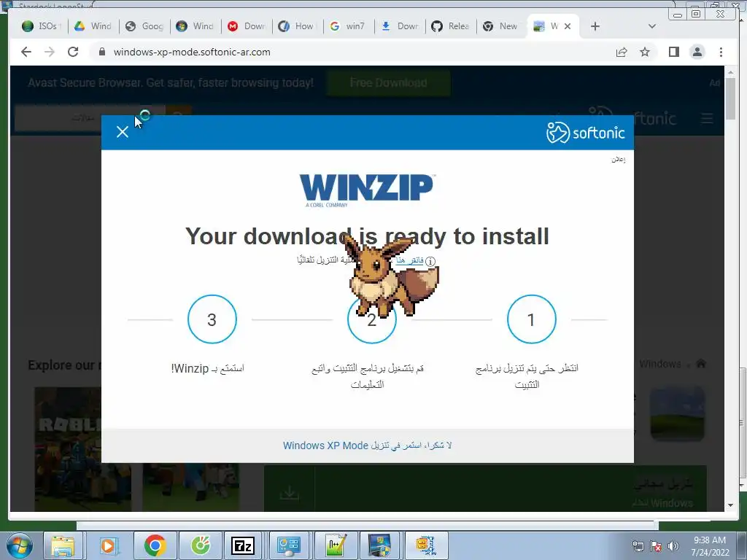Switch to the Goog tab

coord(145,26)
